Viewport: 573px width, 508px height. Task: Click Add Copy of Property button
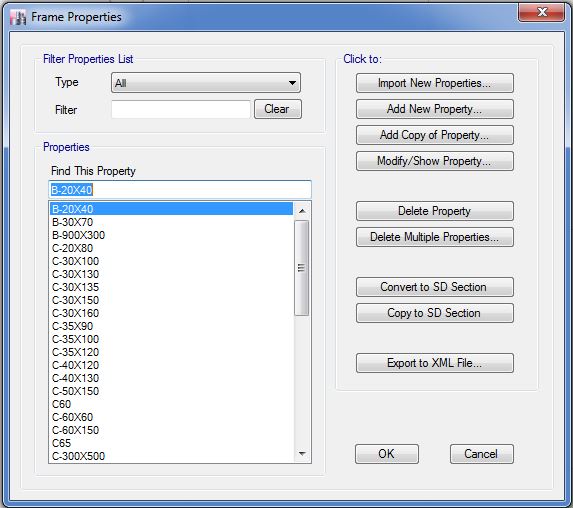435,135
